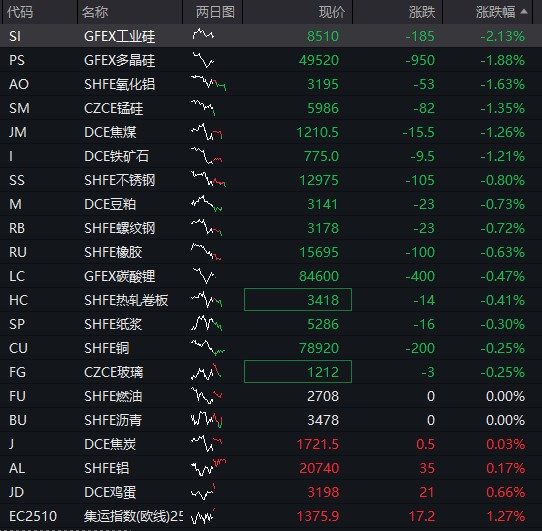Open the SHFE纸浆 two-day sparkline
Screen dimensions: 542x531
pos(207,324)
